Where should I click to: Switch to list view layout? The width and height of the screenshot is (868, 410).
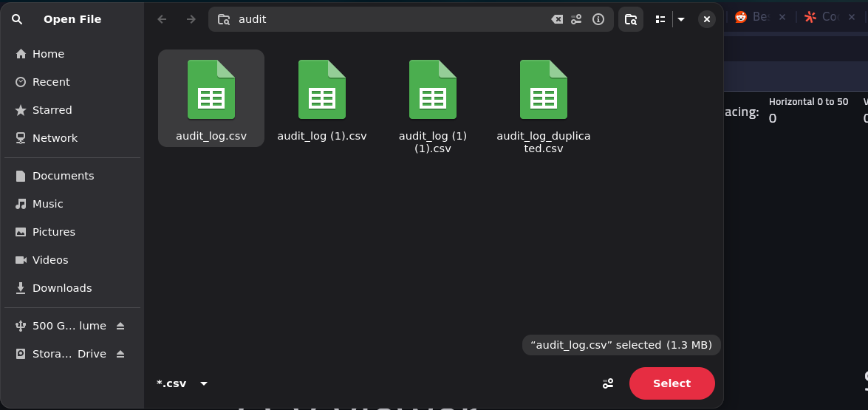pyautogui.click(x=660, y=19)
